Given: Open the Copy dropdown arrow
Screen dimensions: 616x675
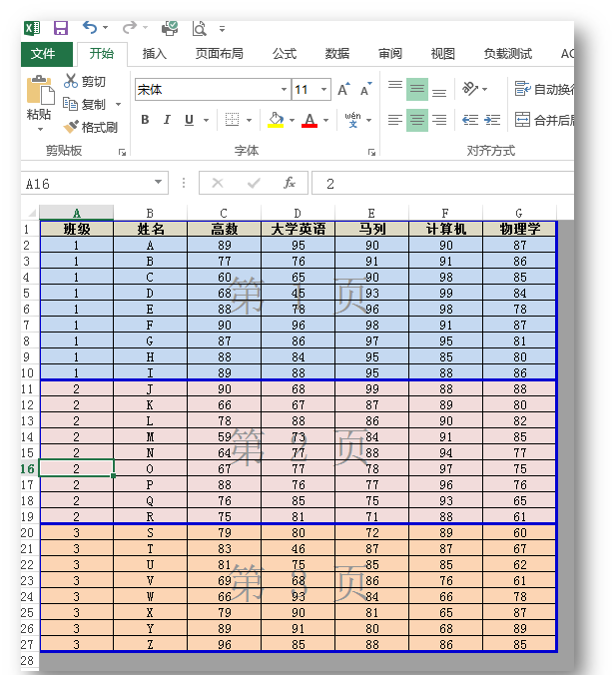Looking at the screenshot, I should [x=119, y=104].
